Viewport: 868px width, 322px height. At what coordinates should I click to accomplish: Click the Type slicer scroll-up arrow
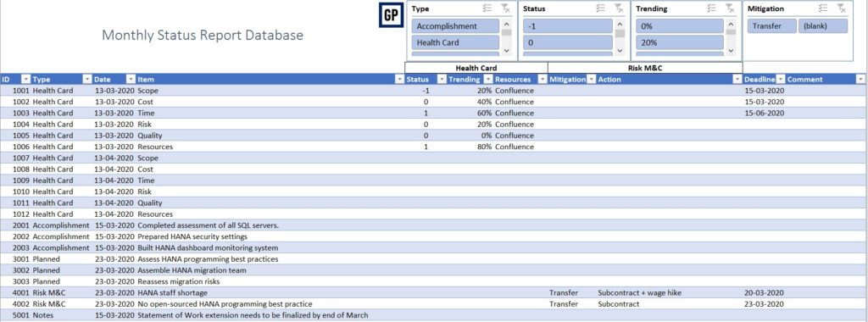click(x=507, y=25)
